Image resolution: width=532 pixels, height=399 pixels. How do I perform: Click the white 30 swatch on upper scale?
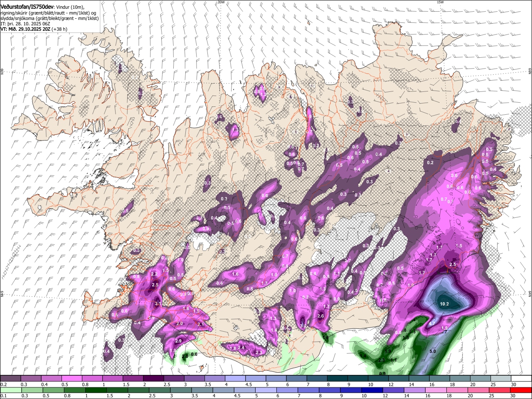pos(521,379)
